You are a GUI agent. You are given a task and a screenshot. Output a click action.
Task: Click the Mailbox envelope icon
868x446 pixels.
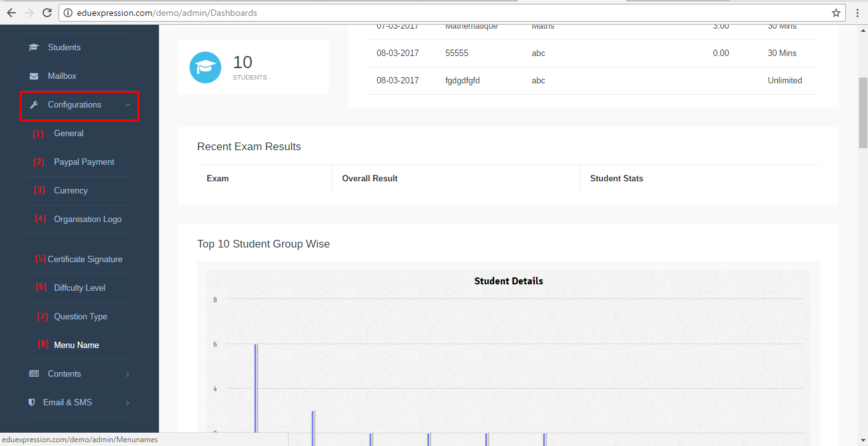tap(34, 76)
